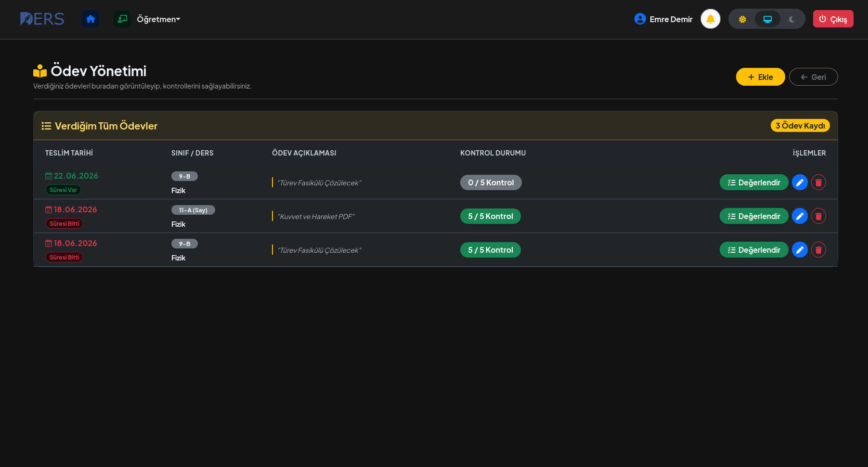This screenshot has height=467, width=868.
Task: Click the blue home icon
Action: [91, 19]
